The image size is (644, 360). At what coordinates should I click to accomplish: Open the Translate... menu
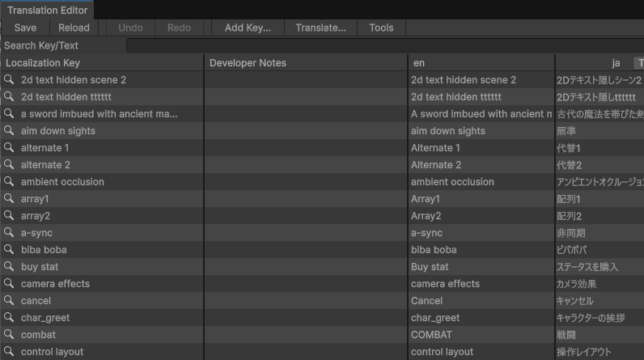coord(320,28)
